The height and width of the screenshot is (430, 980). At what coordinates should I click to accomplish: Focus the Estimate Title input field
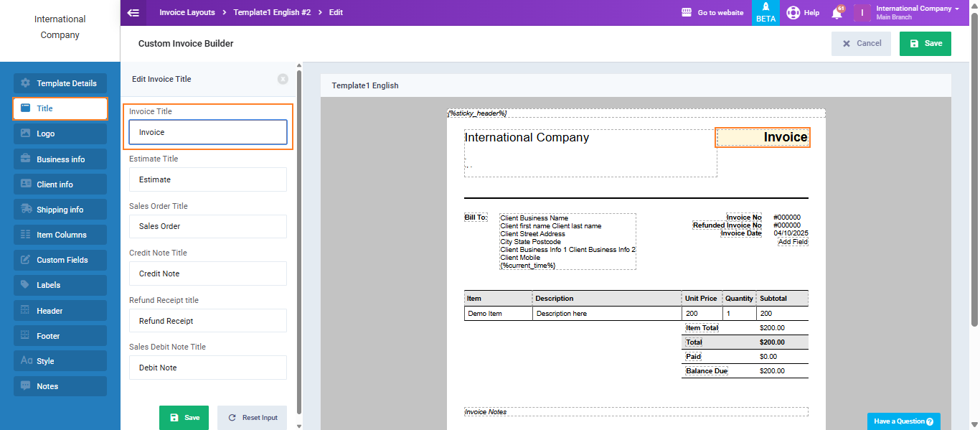[x=208, y=179]
